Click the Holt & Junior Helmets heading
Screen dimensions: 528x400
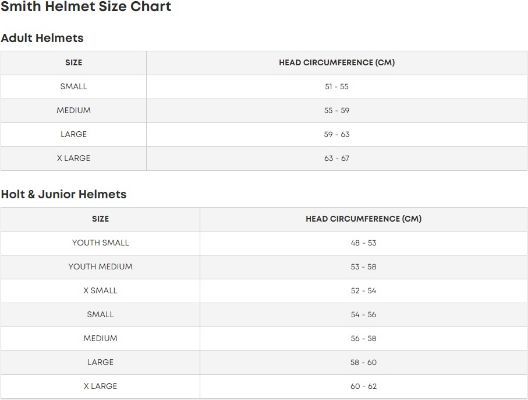coord(64,194)
